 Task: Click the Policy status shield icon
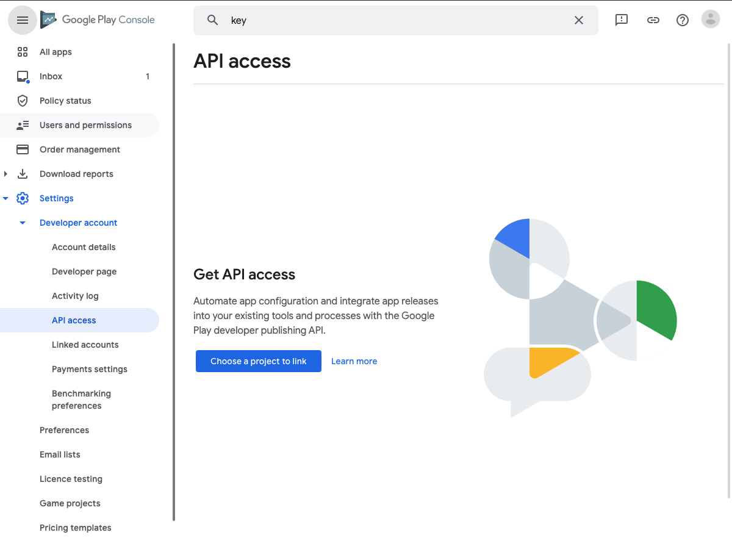click(23, 101)
